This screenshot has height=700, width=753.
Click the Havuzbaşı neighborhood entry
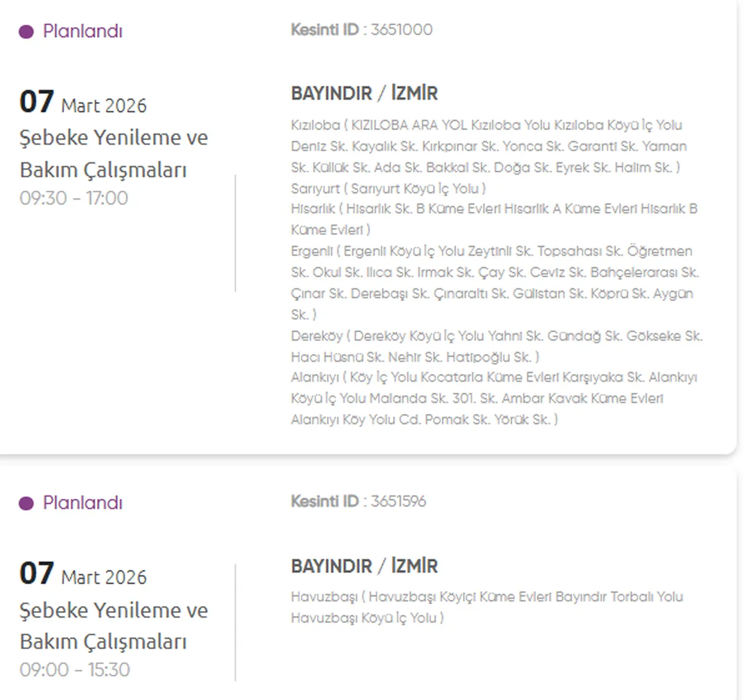[487, 607]
